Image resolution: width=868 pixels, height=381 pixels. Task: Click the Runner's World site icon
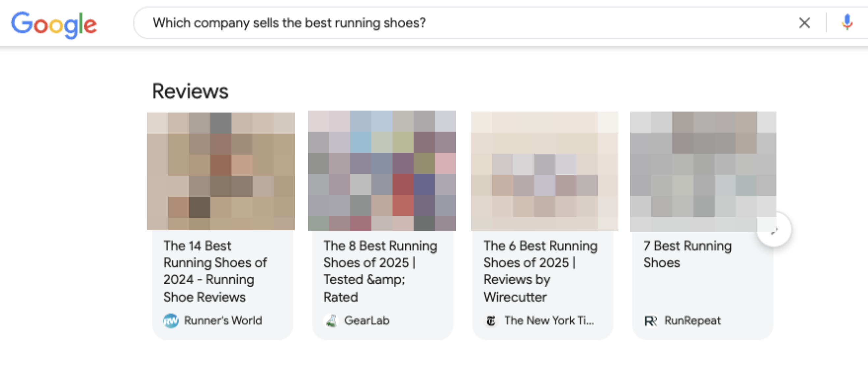171,321
